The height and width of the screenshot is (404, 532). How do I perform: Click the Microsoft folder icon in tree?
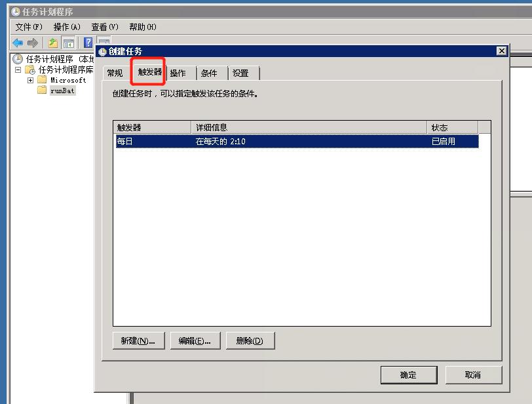[42, 80]
